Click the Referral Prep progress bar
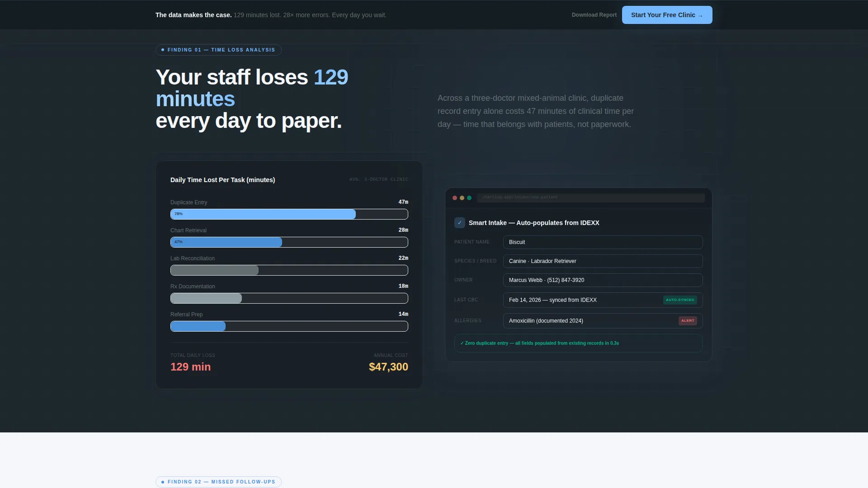868x488 pixels. tap(289, 326)
